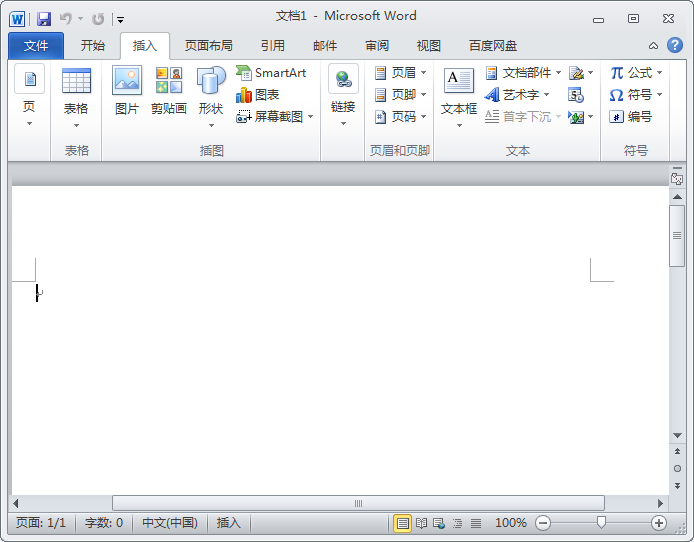
Task: Click the scroll down arrow button
Action: point(677,436)
